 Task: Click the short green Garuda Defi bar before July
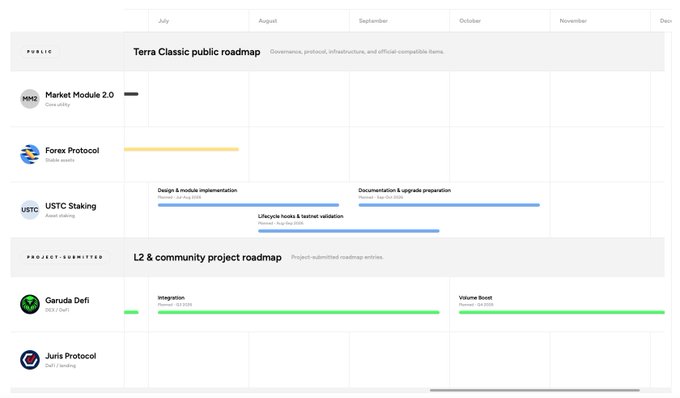pyautogui.click(x=131, y=312)
